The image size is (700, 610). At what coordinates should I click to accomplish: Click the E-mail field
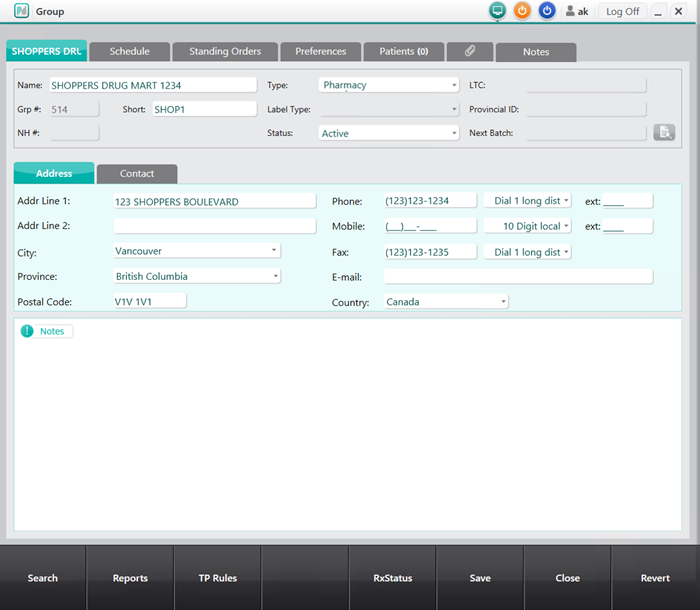tap(518, 276)
